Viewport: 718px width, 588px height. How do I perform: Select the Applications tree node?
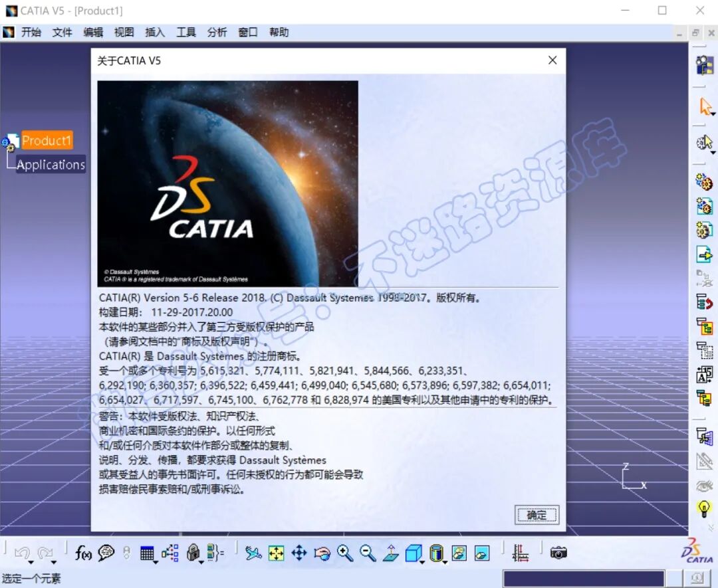tap(51, 164)
